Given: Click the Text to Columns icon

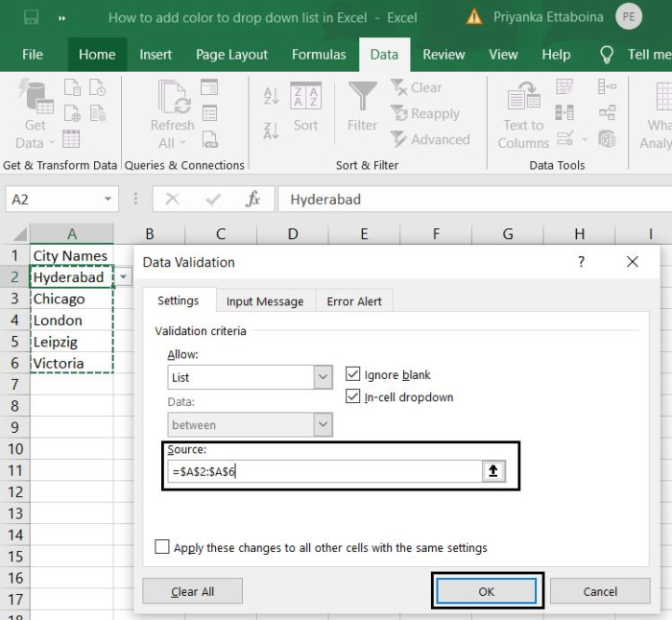Looking at the screenshot, I should pos(523,97).
